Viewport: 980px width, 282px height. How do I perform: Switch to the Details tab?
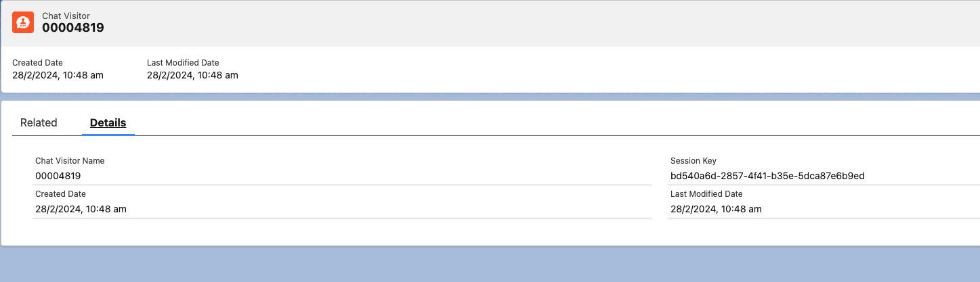coord(108,122)
